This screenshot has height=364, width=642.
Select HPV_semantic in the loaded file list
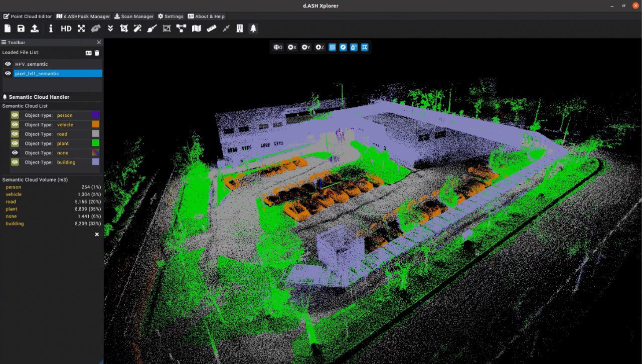(x=58, y=64)
